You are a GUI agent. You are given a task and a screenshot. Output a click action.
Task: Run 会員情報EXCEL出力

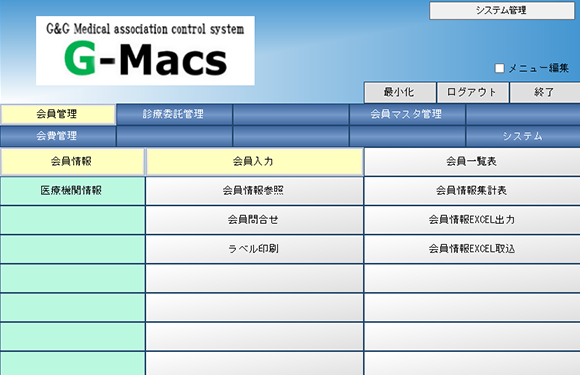(x=472, y=220)
